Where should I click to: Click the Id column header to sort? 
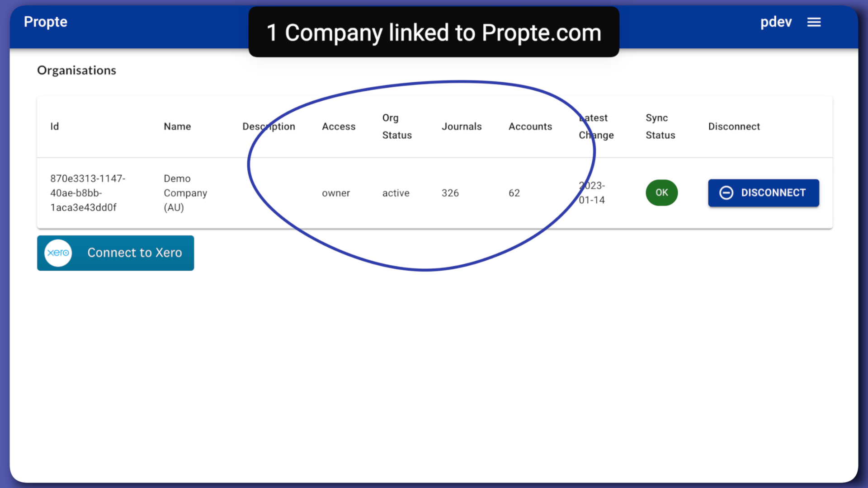[x=54, y=126]
